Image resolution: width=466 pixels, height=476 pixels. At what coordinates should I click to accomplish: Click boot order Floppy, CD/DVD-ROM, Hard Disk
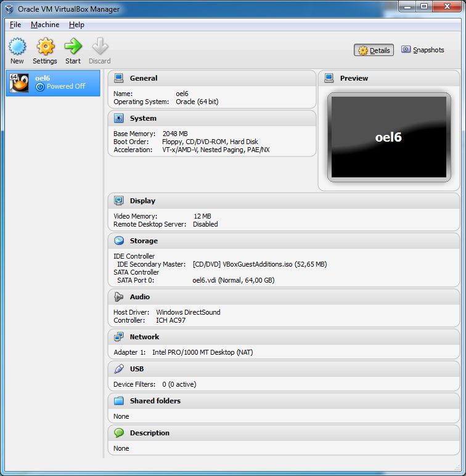[210, 142]
